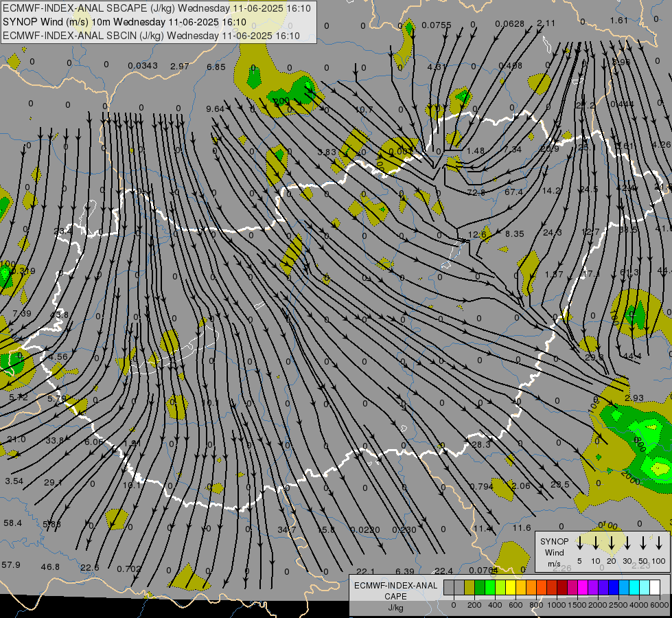672x618 pixels.
Task: Click the map value '33.8'
Action: click(55, 440)
